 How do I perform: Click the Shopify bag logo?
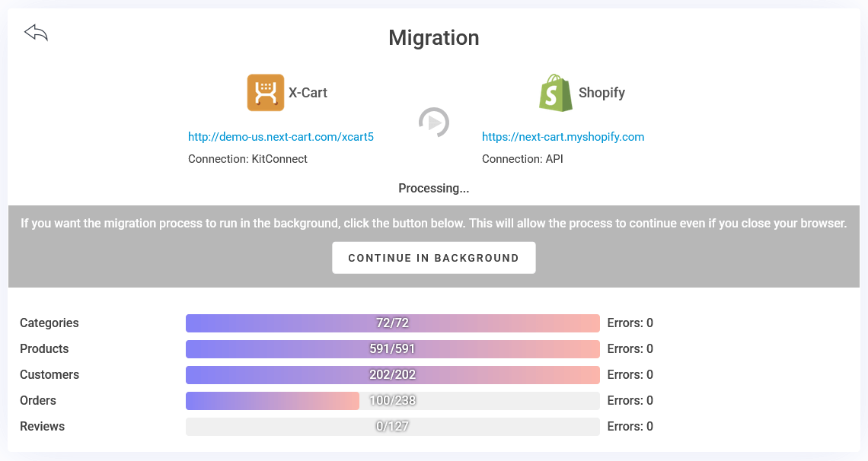(556, 93)
